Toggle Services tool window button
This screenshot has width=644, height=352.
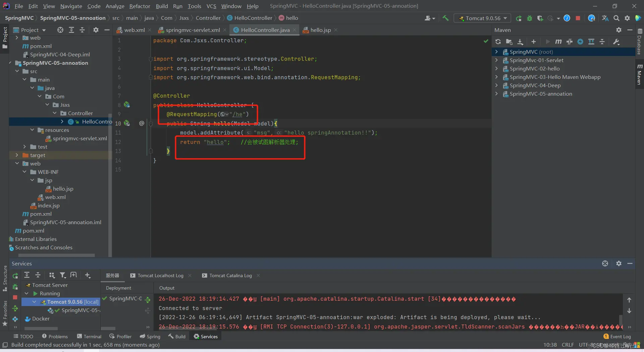[x=206, y=336]
